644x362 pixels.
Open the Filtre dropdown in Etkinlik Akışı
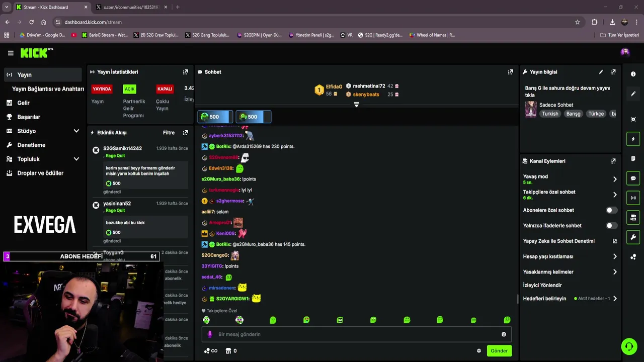click(x=169, y=133)
